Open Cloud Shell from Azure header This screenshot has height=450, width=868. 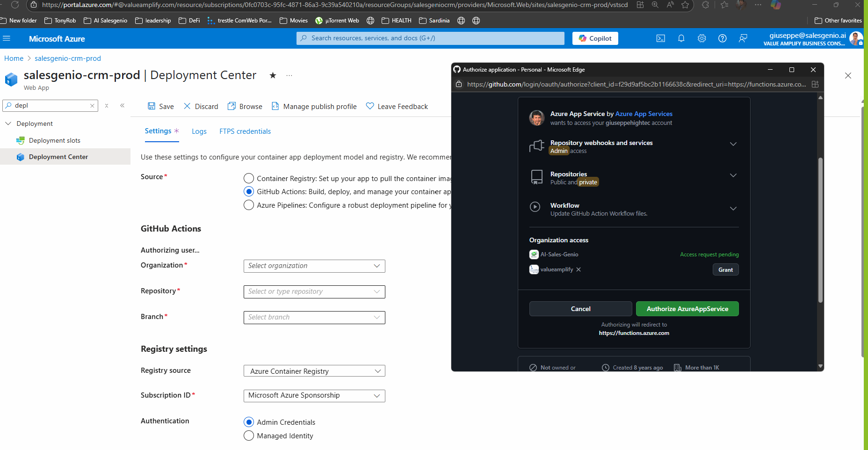click(661, 38)
